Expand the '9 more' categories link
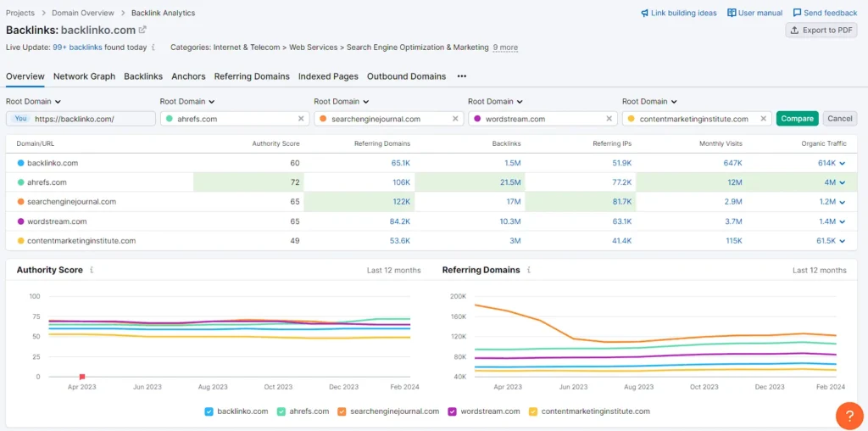 point(505,48)
